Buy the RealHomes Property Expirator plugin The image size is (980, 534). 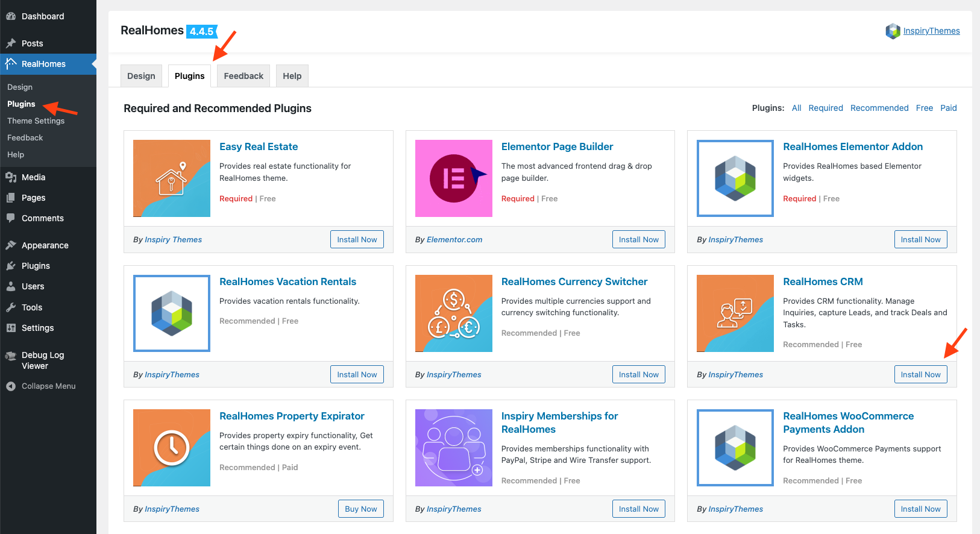(360, 509)
